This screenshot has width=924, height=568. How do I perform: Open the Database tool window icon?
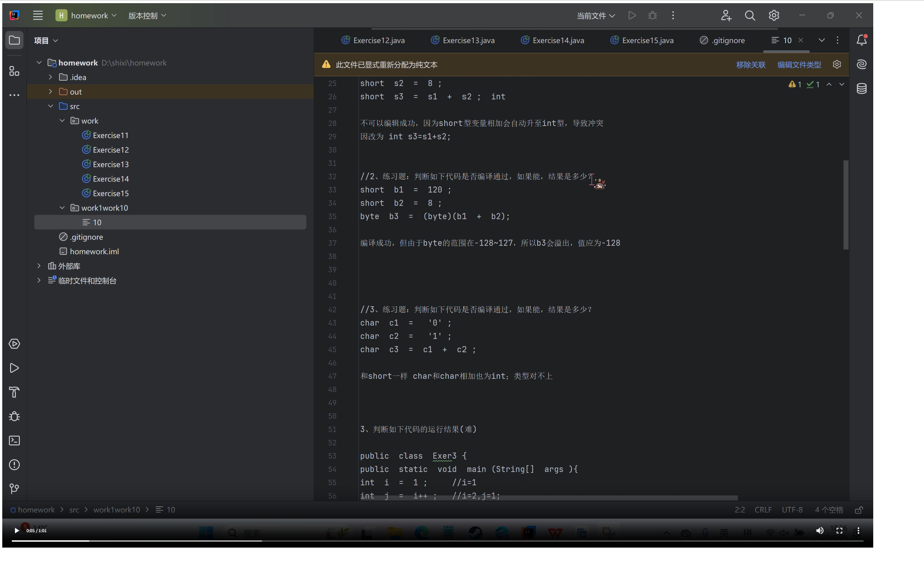pos(861,89)
